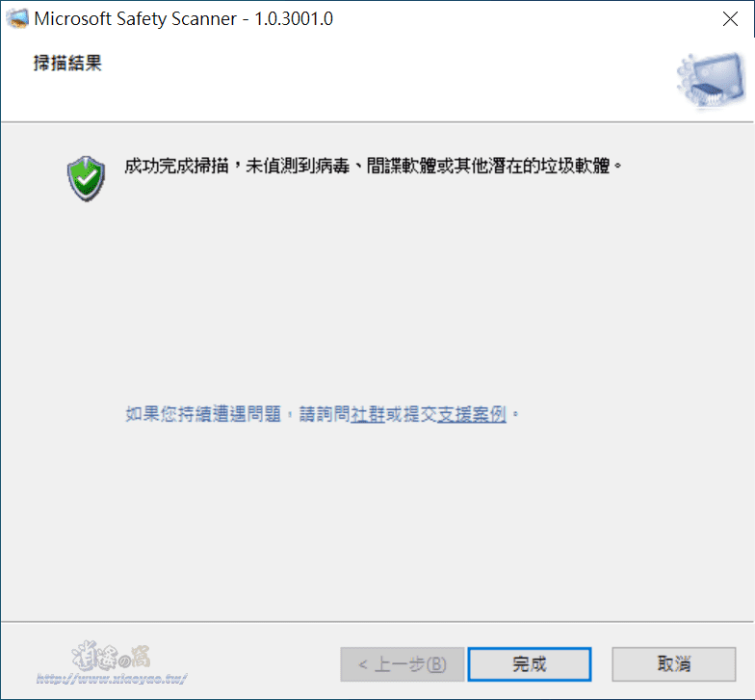Click the greyed-out 上一步(B) back button
The image size is (755, 700).
(x=403, y=664)
